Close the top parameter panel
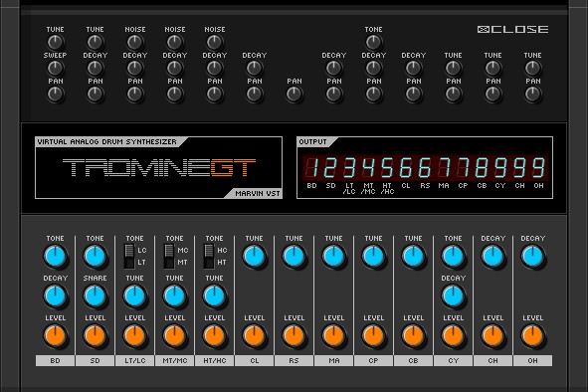This screenshot has height=392, width=588. pyautogui.click(x=512, y=29)
